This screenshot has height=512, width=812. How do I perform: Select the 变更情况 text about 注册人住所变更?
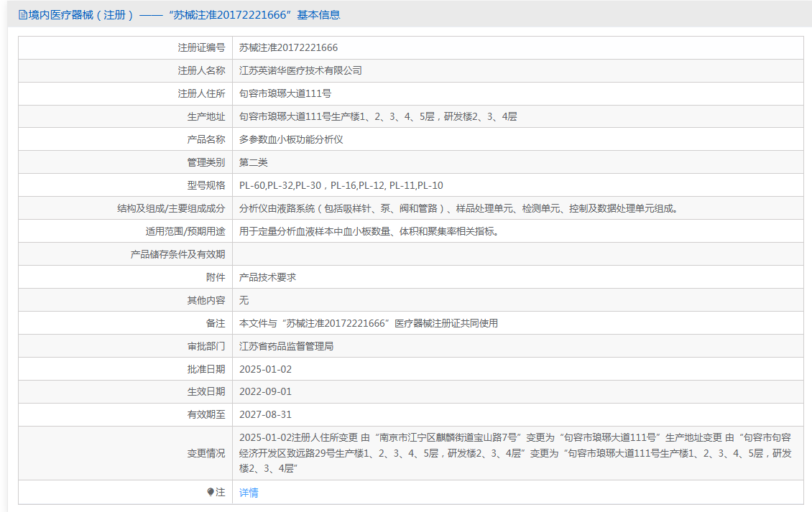515,453
